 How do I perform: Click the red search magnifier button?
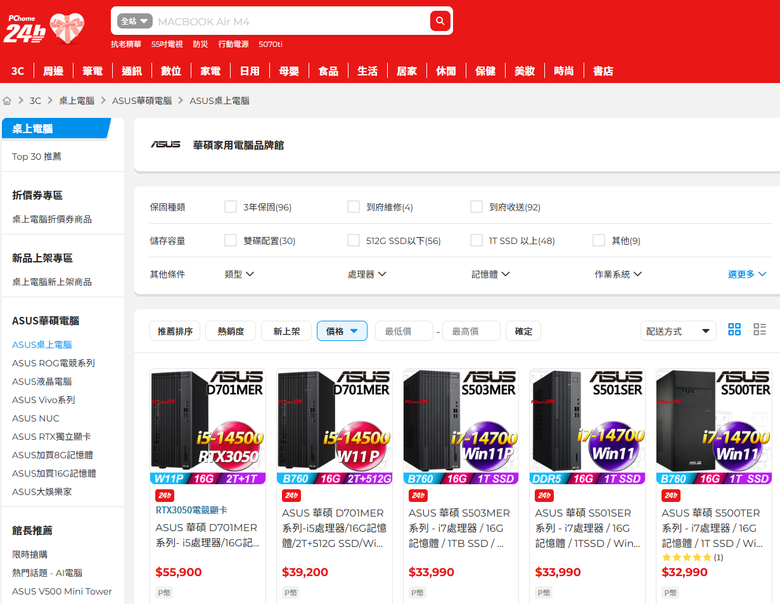tap(440, 21)
